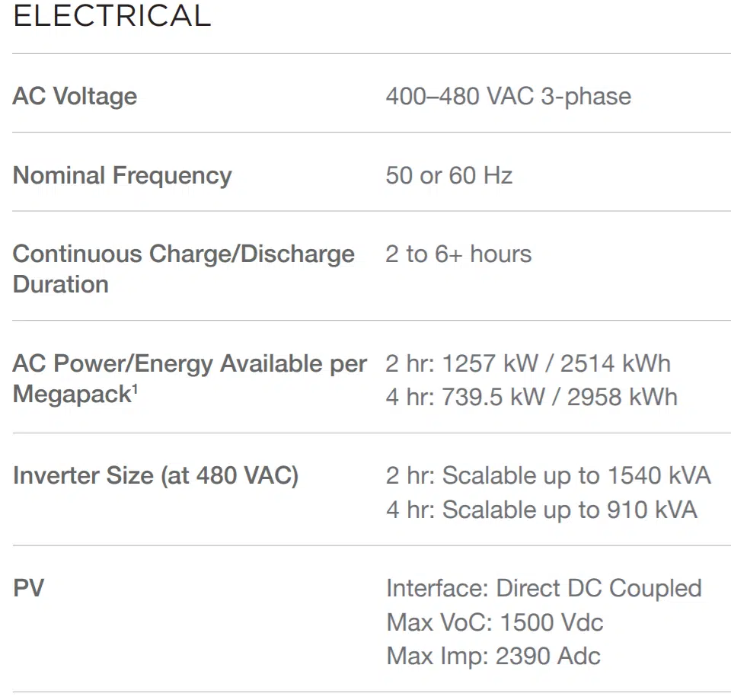Click the Nominal Frequency label
Image resolution: width=731 pixels, height=700 pixels.
[x=123, y=175]
